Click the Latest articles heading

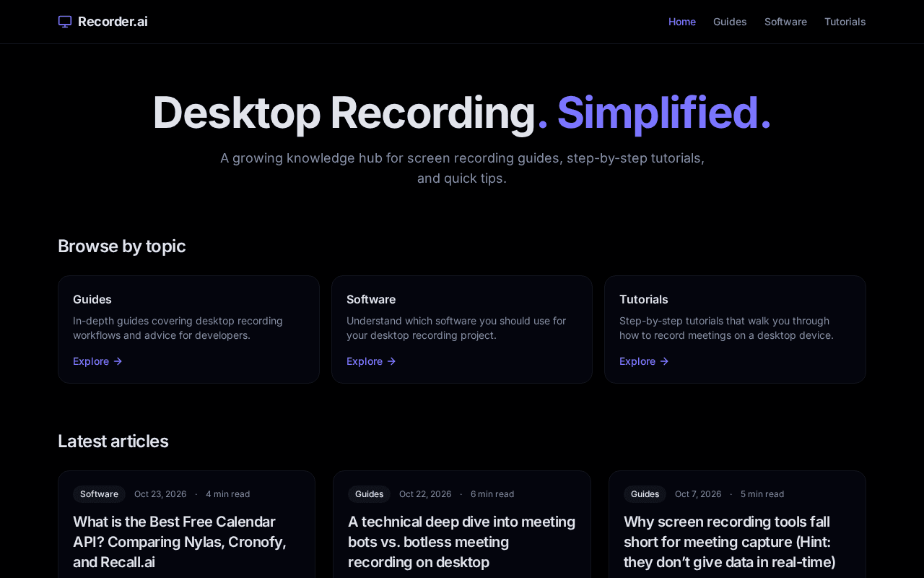point(113,441)
